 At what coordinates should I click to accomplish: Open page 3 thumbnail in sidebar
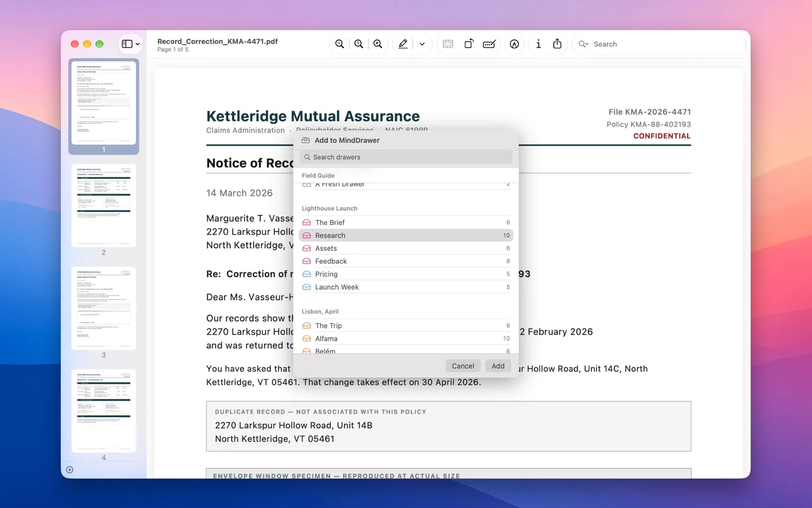click(104, 308)
